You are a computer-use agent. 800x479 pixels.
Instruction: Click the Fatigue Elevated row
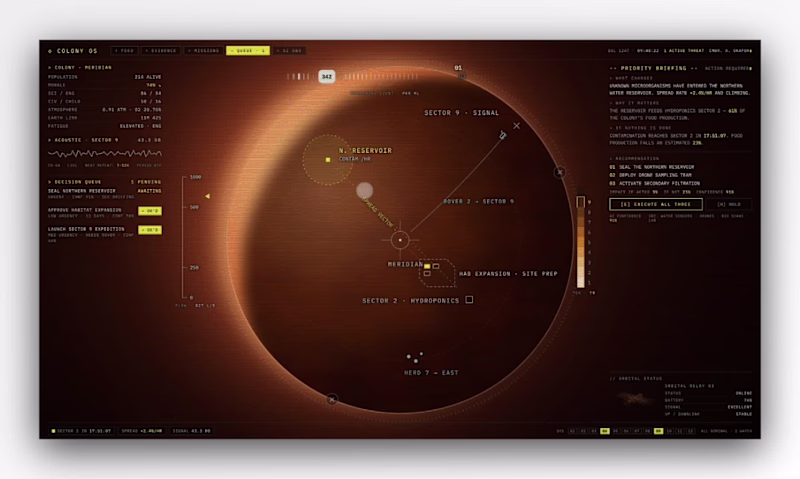[105, 126]
